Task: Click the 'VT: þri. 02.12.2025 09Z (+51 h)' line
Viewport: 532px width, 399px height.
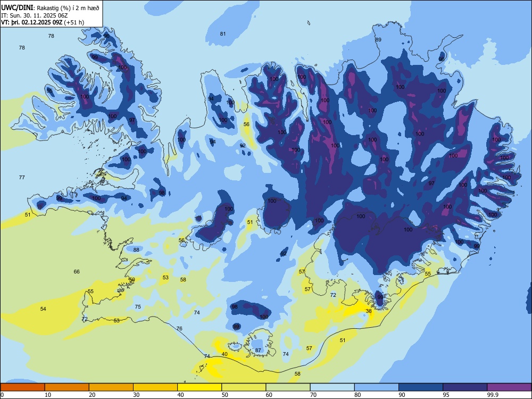Action: coord(43,22)
